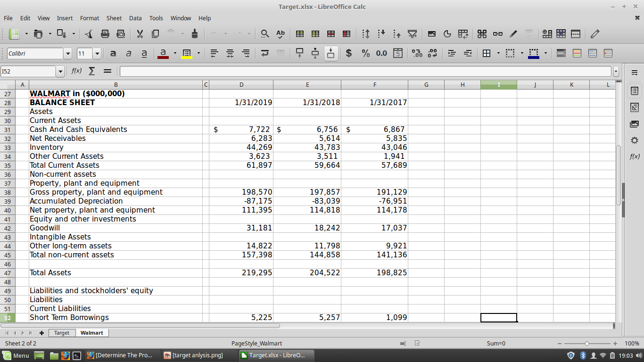644x362 pixels.
Task: Insert a hyperlink from the toolbar
Action: click(498, 34)
